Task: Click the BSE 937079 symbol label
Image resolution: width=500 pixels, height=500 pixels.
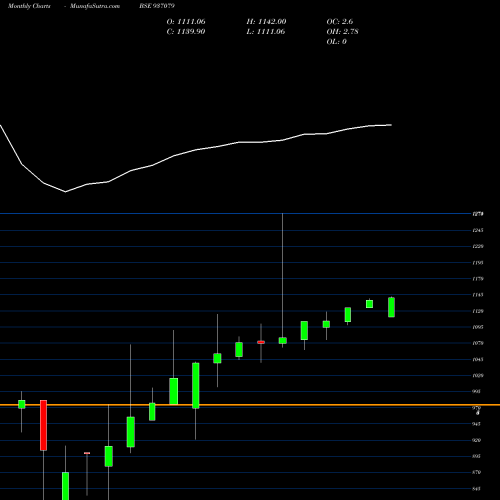Action: click(157, 6)
